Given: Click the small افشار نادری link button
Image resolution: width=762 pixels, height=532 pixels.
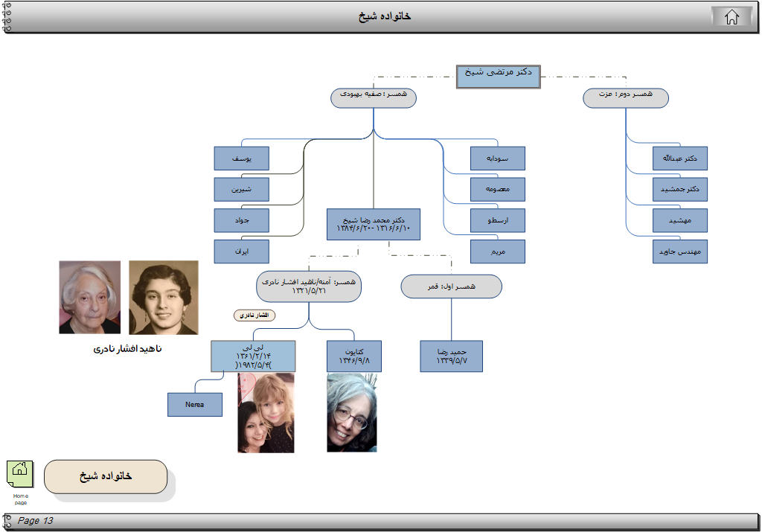Looking at the screenshot, I should tap(254, 315).
